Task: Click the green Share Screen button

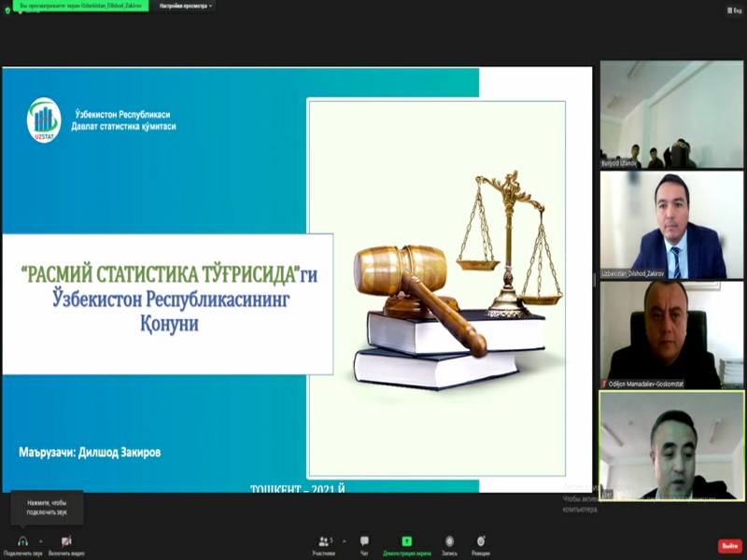Action: [406, 542]
